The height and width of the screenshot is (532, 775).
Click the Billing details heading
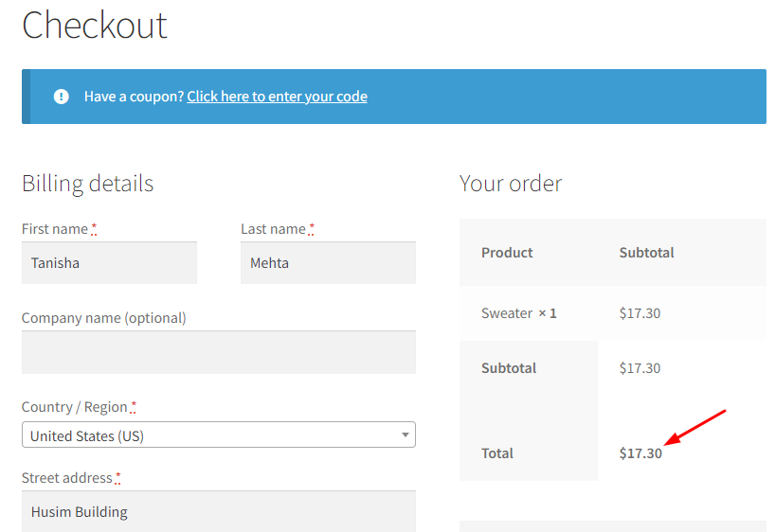click(x=88, y=184)
